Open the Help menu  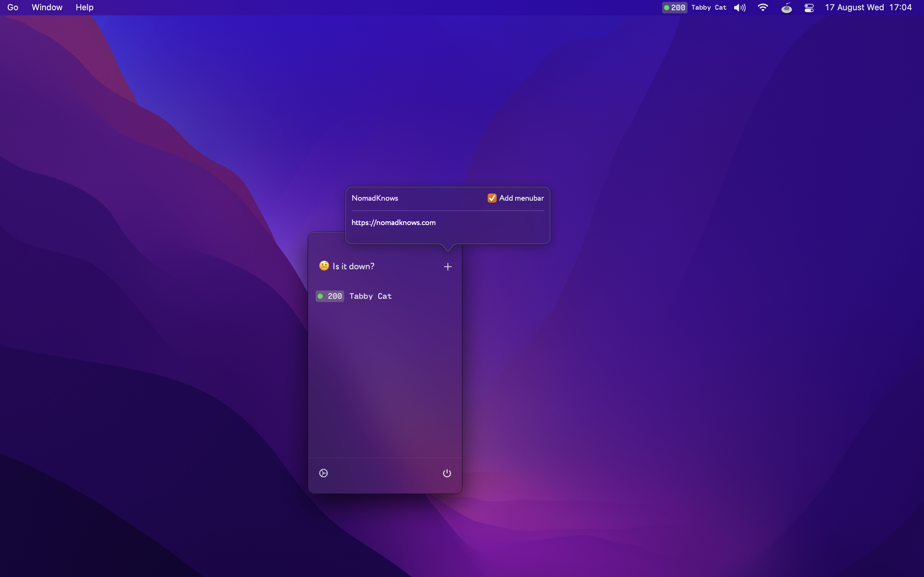click(84, 8)
